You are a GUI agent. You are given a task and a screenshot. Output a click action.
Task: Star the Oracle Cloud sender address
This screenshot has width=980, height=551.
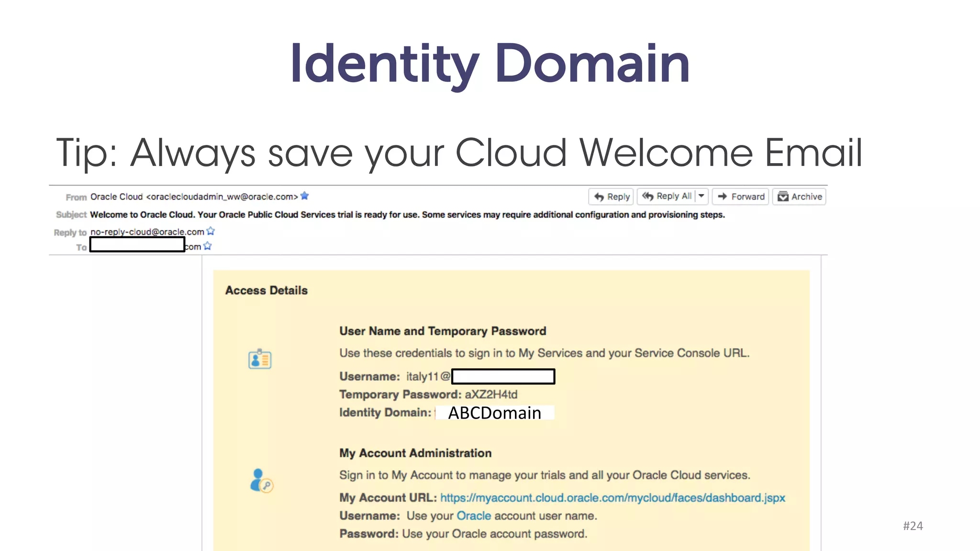point(305,196)
